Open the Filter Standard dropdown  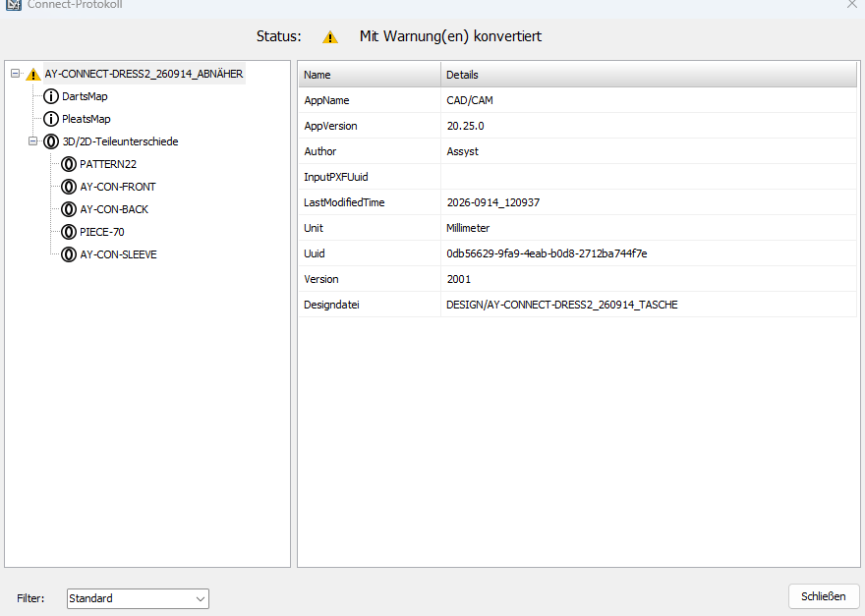pyautogui.click(x=138, y=598)
